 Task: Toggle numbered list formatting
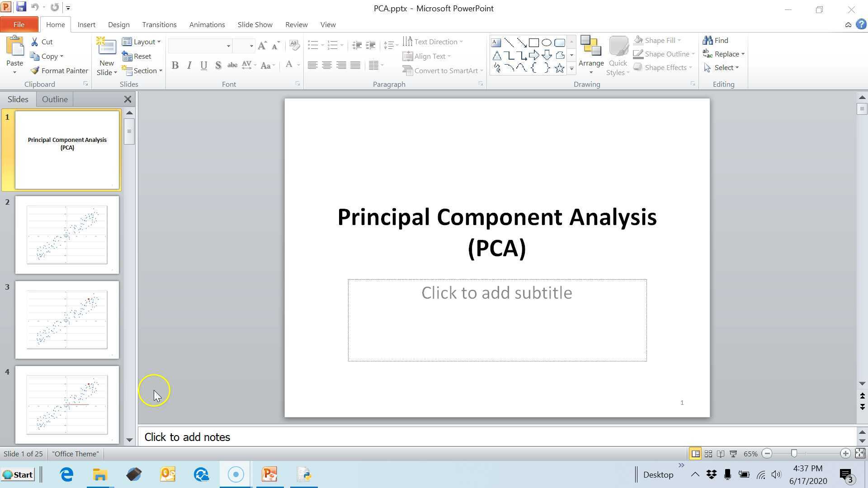pyautogui.click(x=333, y=45)
